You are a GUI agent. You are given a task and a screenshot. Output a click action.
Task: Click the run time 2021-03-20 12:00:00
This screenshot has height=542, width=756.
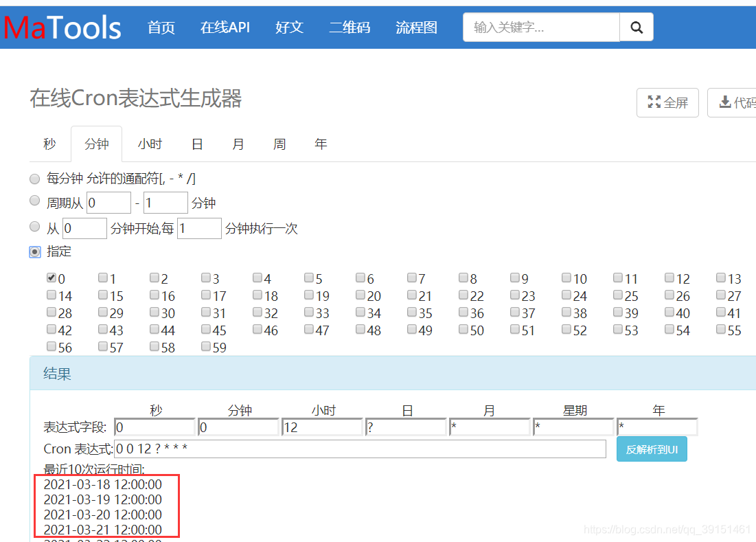tap(103, 515)
